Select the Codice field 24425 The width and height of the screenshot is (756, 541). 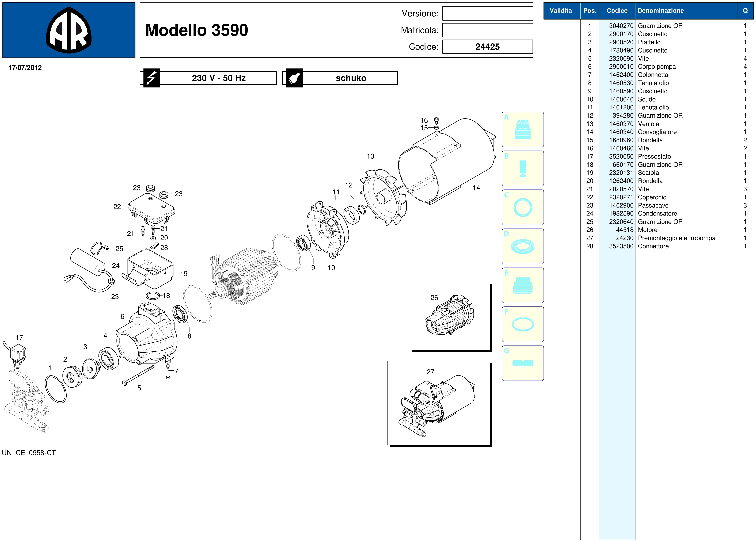click(x=487, y=47)
